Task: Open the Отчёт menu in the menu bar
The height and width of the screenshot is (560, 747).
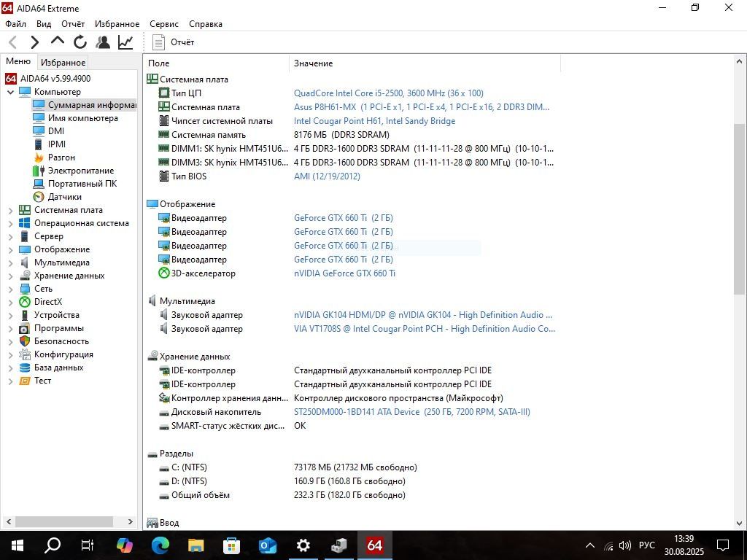Action: [73, 24]
